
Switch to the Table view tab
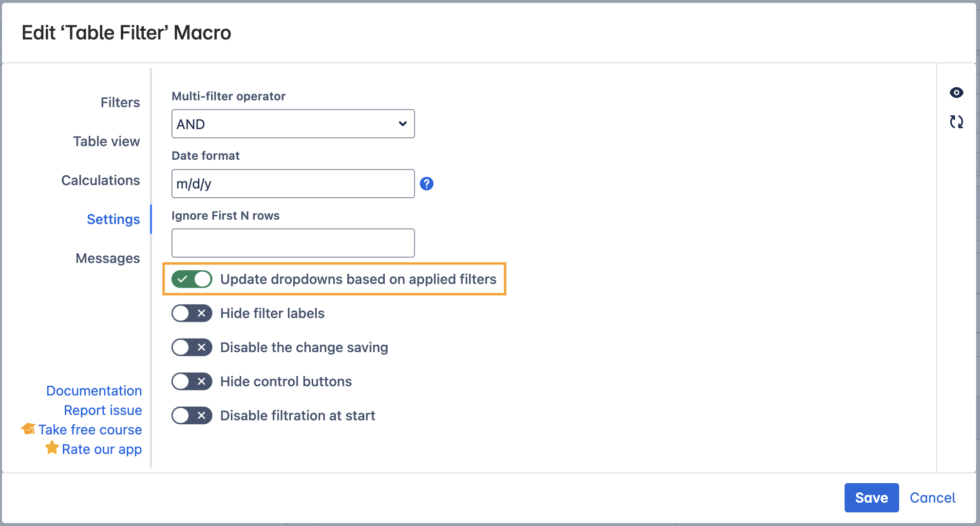click(106, 141)
